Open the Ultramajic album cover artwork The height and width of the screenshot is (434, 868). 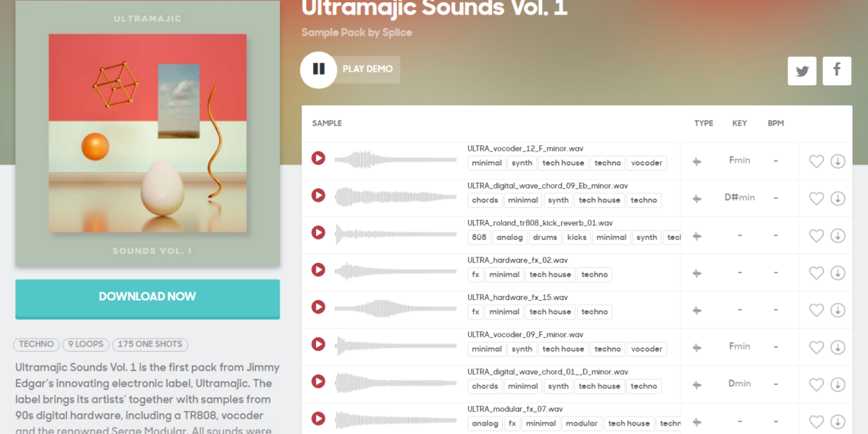click(x=148, y=133)
